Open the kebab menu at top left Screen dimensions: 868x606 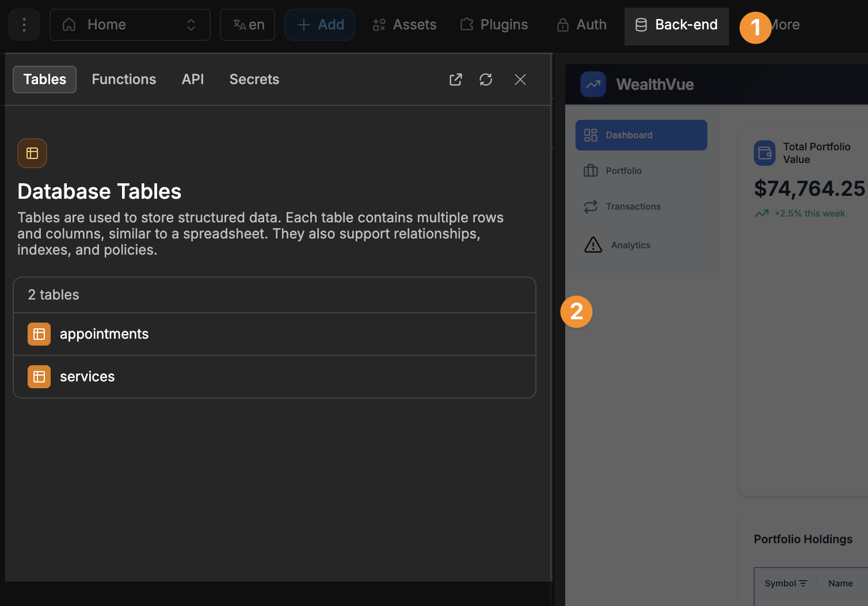tap(24, 24)
